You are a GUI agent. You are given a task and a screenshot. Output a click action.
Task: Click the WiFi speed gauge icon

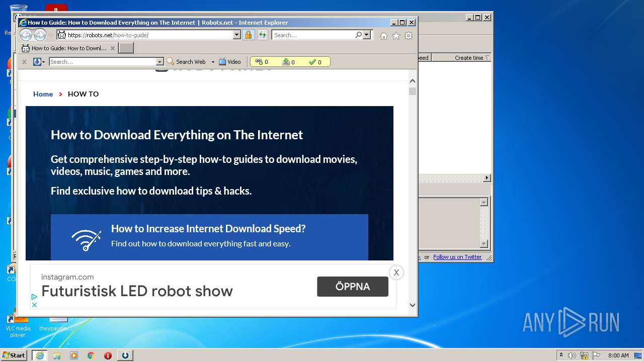pos(86,240)
